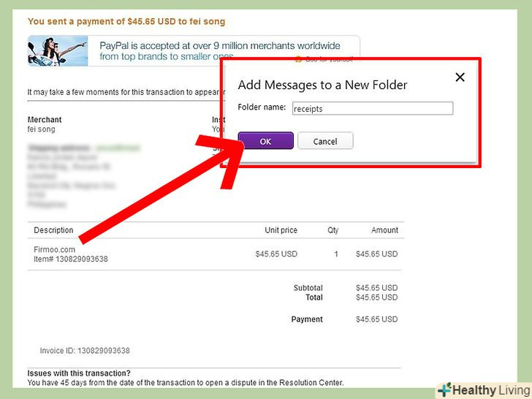
Task: Click the Folder name label
Action: coord(262,107)
